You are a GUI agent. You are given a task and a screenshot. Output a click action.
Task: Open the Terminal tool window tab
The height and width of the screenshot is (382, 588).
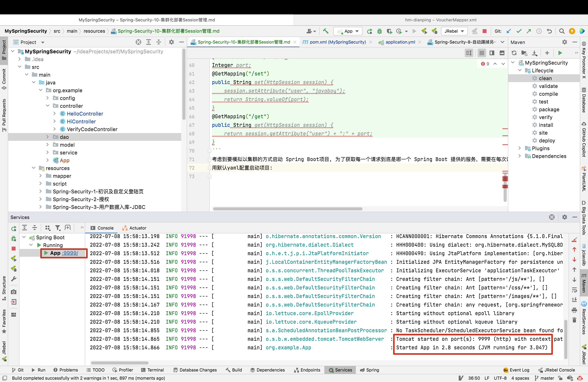[152, 370]
